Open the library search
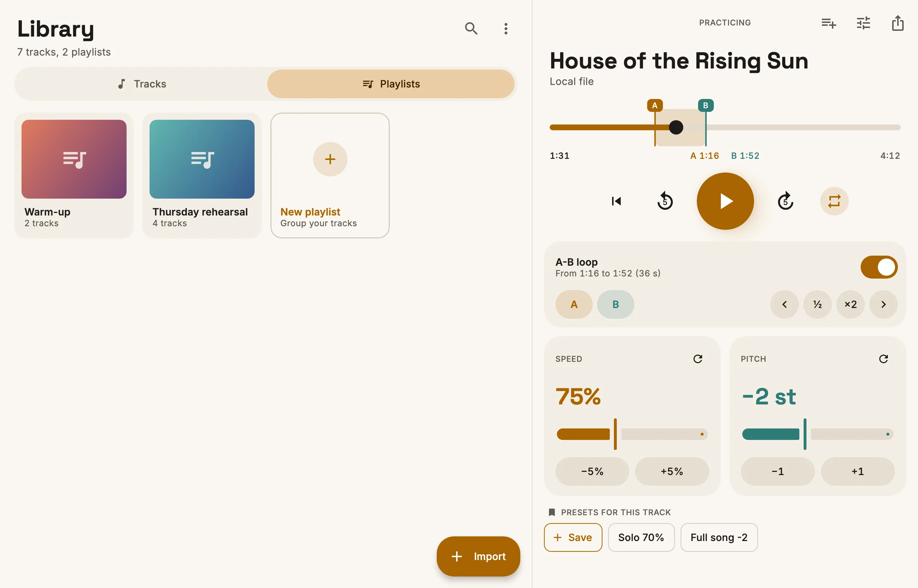 (471, 28)
